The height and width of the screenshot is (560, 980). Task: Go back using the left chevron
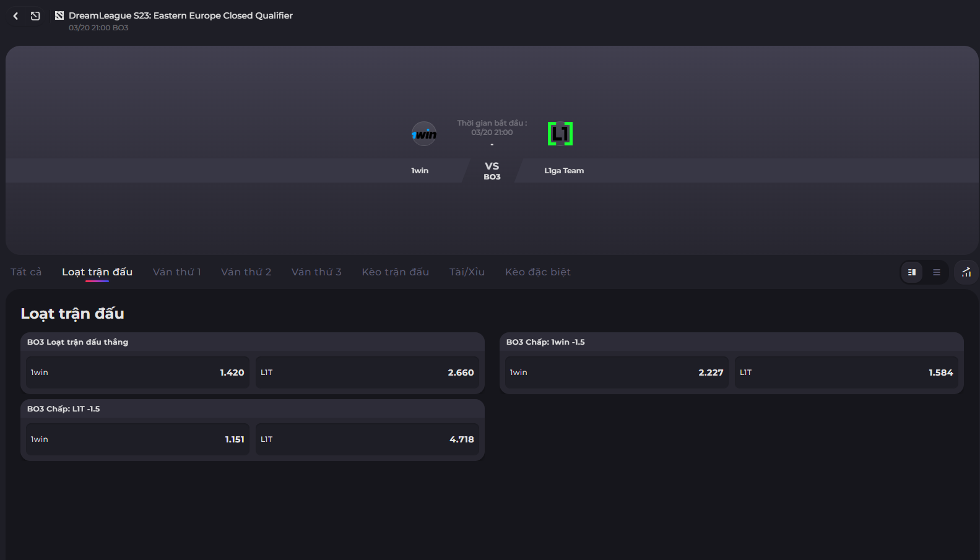click(15, 16)
